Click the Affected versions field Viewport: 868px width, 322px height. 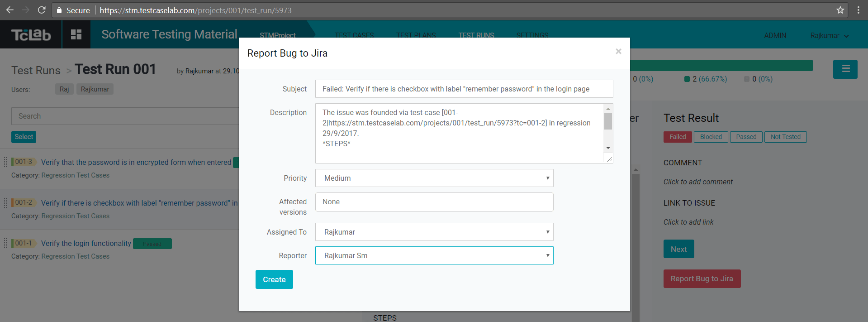434,202
